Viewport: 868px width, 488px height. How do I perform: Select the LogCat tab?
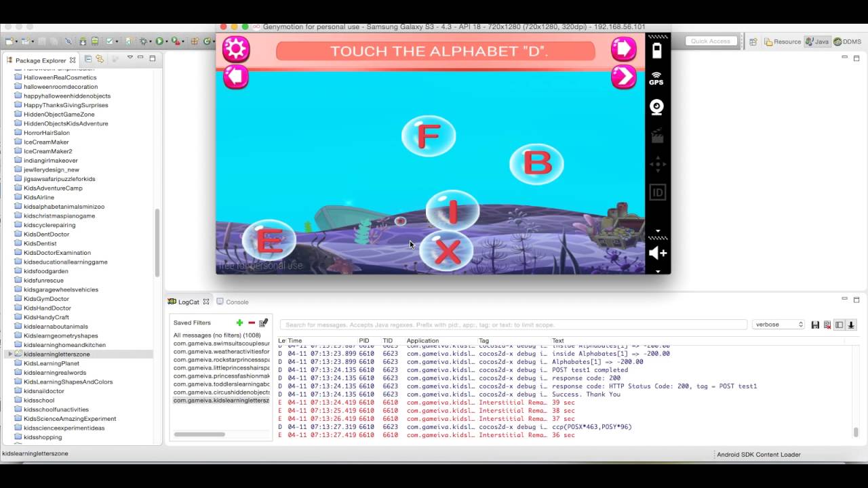[189, 302]
